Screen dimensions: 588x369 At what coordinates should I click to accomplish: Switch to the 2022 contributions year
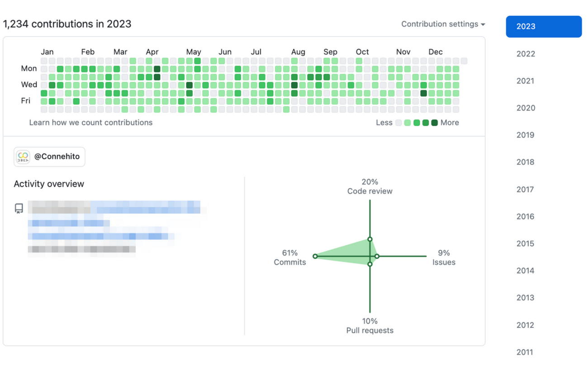coord(526,54)
